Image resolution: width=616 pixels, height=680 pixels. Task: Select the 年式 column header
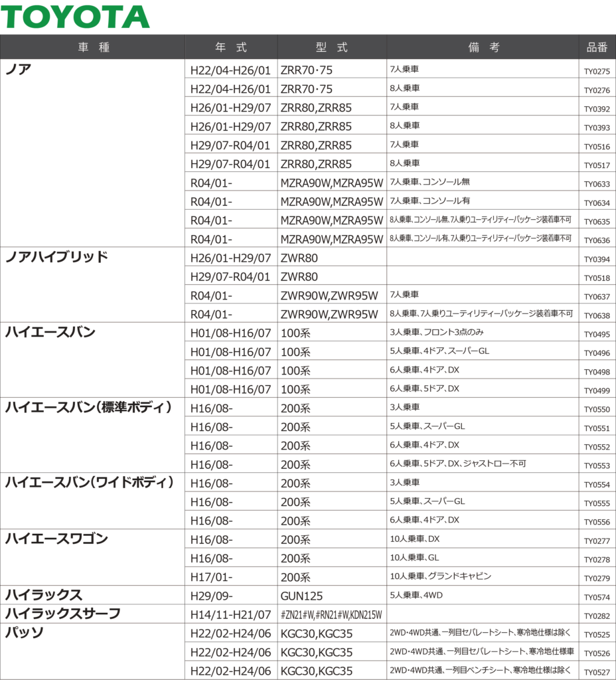click(231, 48)
